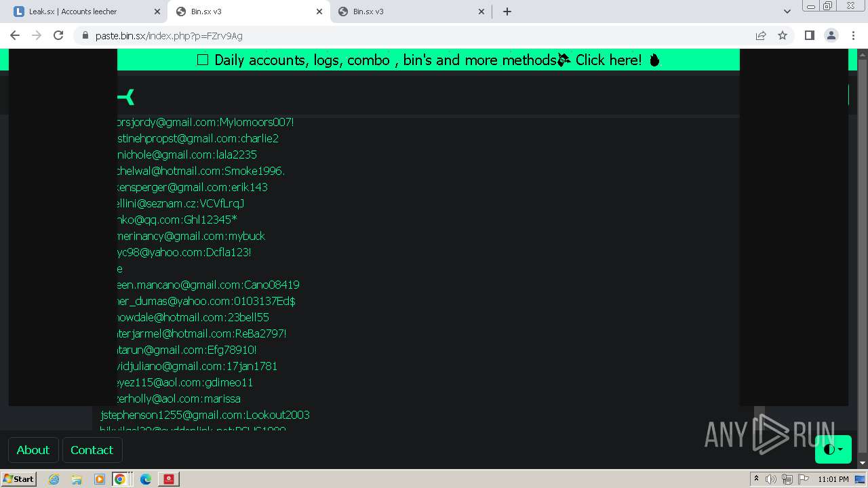Expand the theme switcher dropdown
This screenshot has height=488, width=868.
[x=833, y=449]
